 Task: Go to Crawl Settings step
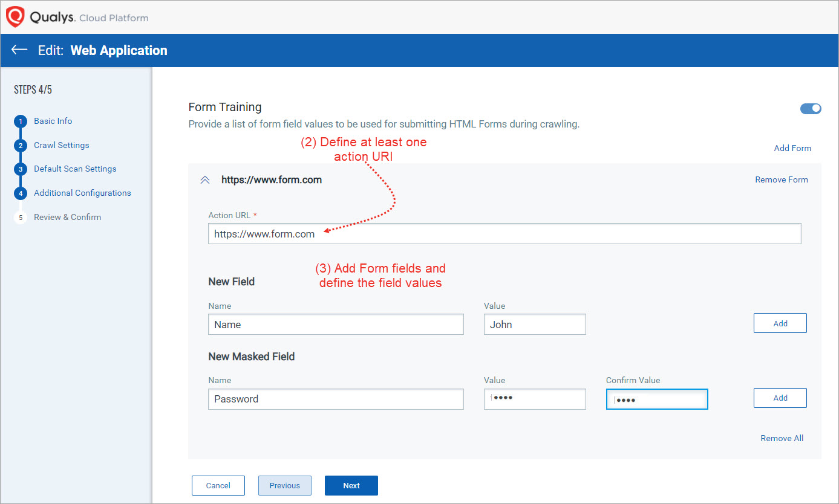61,145
